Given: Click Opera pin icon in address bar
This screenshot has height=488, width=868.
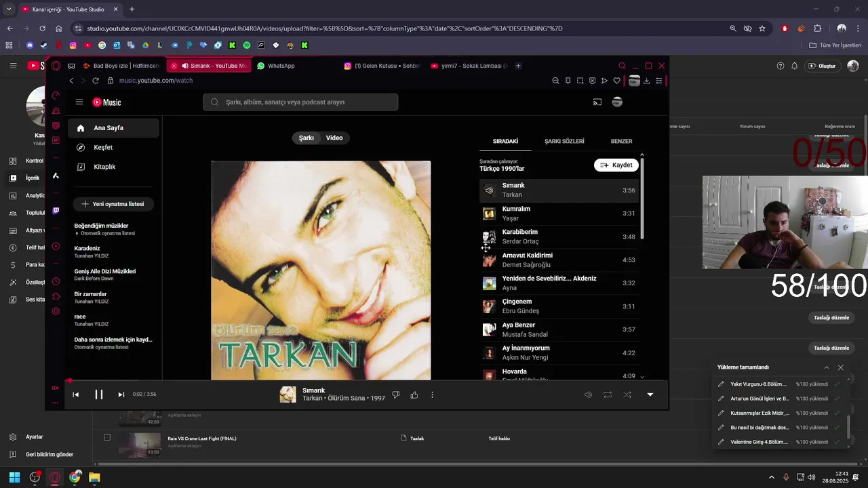Looking at the screenshot, I should (568, 81).
